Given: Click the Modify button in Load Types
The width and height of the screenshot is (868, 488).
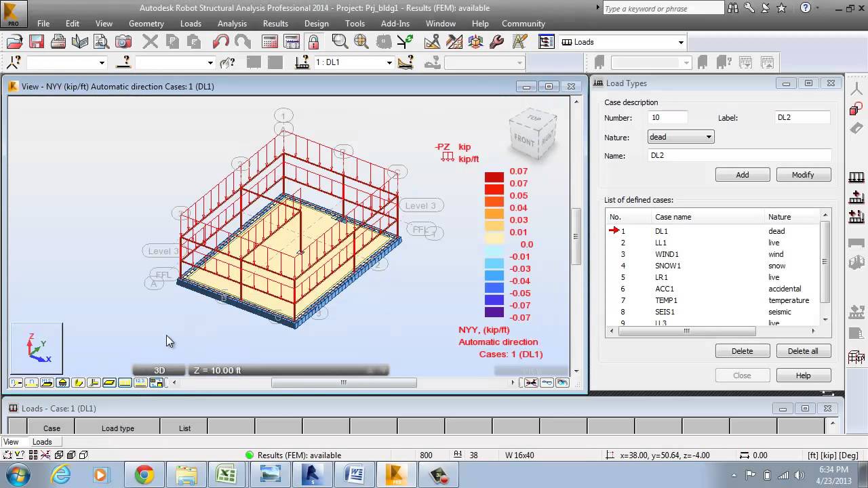Looking at the screenshot, I should coord(803,175).
